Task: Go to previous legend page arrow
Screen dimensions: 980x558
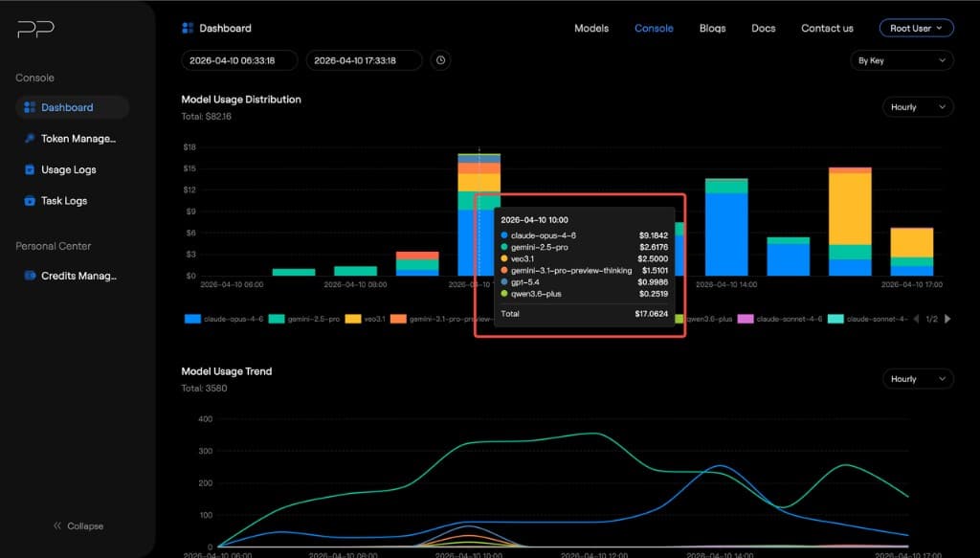Action: tap(916, 319)
